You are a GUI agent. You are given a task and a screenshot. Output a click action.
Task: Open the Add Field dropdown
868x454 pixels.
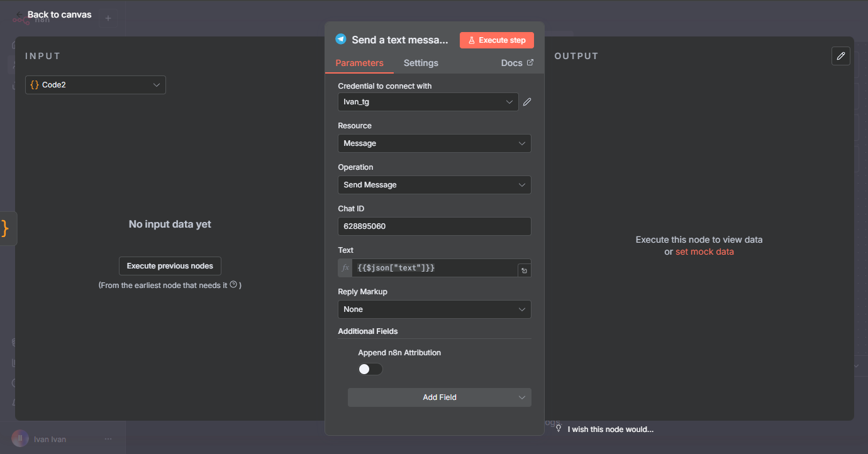pos(439,397)
